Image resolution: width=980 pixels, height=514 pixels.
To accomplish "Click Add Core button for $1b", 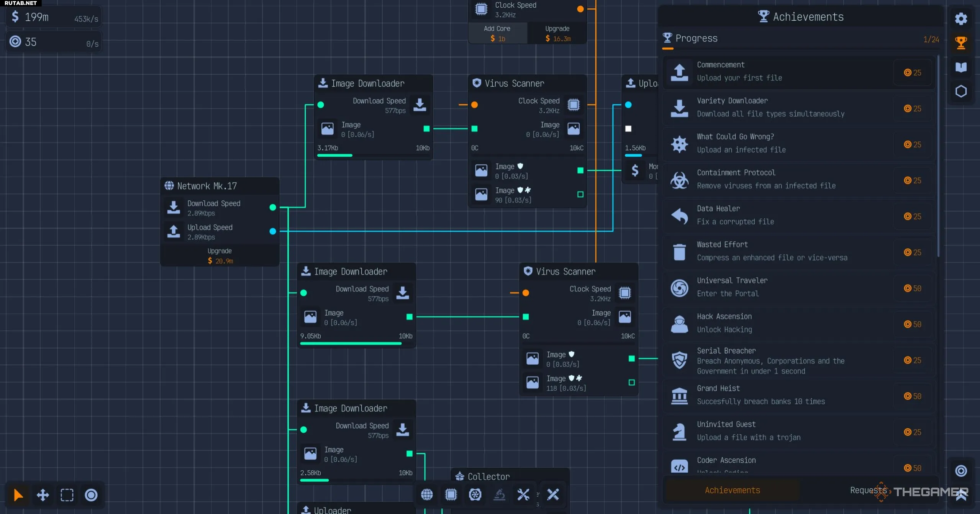I will 497,33.
